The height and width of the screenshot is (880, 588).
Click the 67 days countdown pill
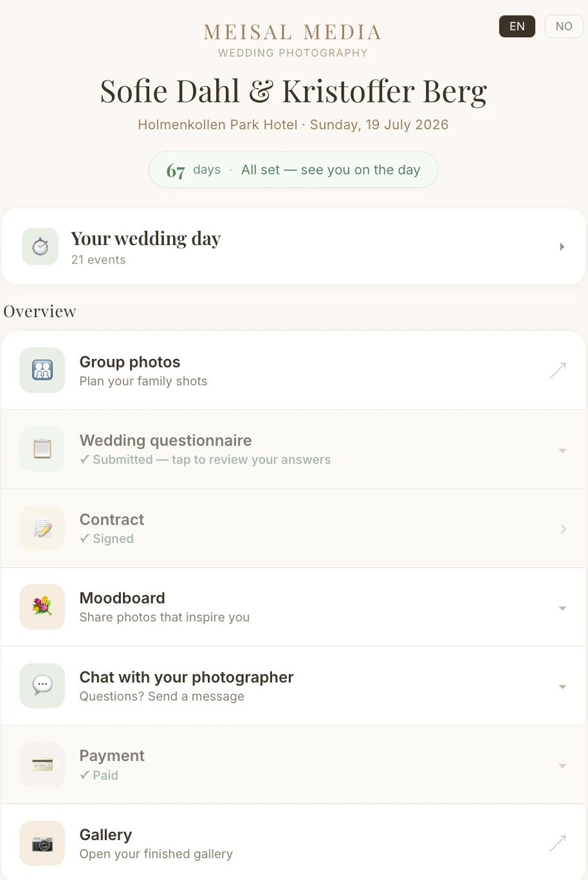(x=293, y=170)
